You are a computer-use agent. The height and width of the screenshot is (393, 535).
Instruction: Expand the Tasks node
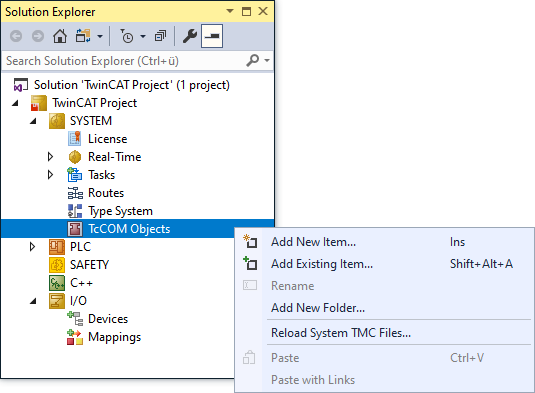pyautogui.click(x=50, y=175)
